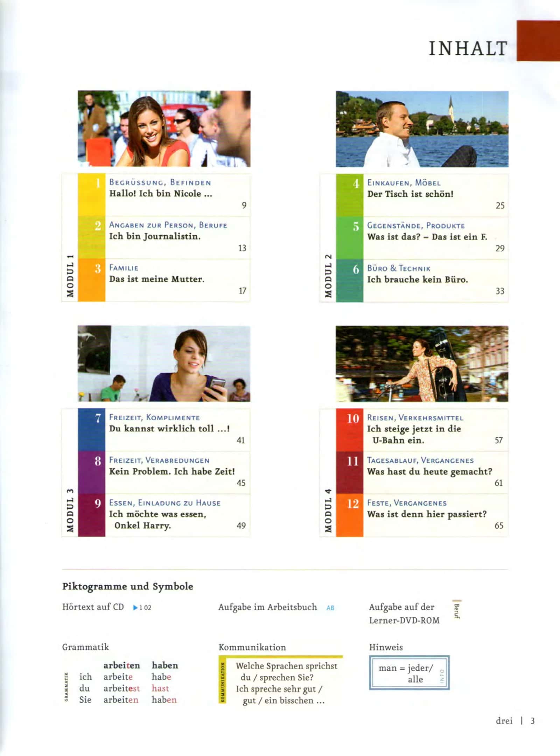
Task: Click the Modul 4 vertical label
Action: pyautogui.click(x=328, y=511)
